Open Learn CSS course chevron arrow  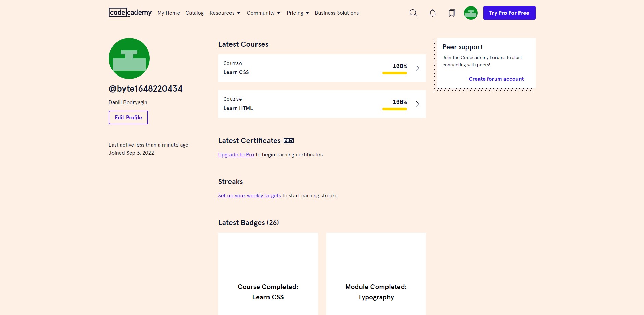pyautogui.click(x=418, y=68)
